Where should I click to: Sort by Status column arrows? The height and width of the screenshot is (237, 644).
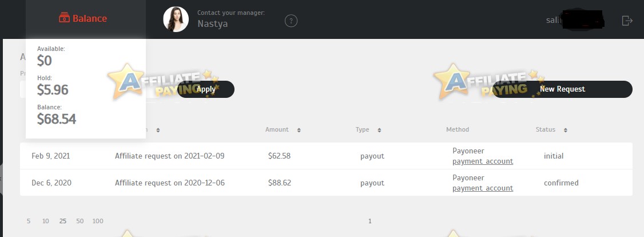[566, 130]
